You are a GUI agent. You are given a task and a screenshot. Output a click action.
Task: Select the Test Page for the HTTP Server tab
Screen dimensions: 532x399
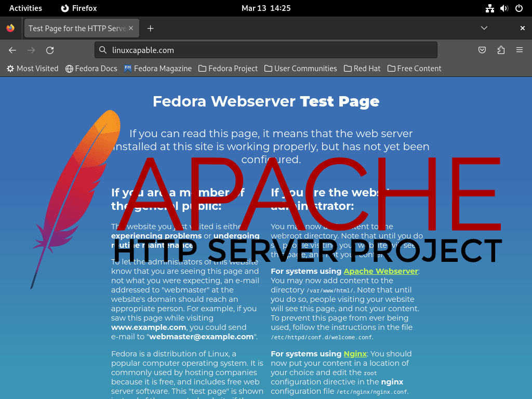point(82,28)
